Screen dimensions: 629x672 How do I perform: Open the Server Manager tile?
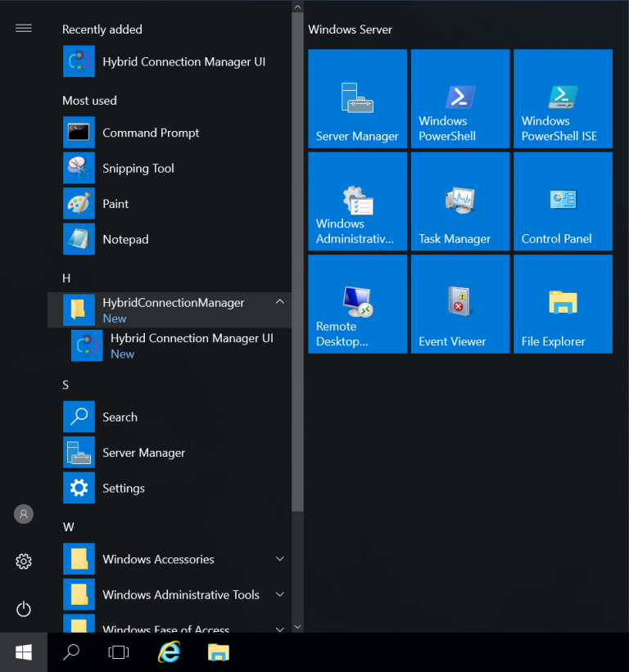[357, 98]
